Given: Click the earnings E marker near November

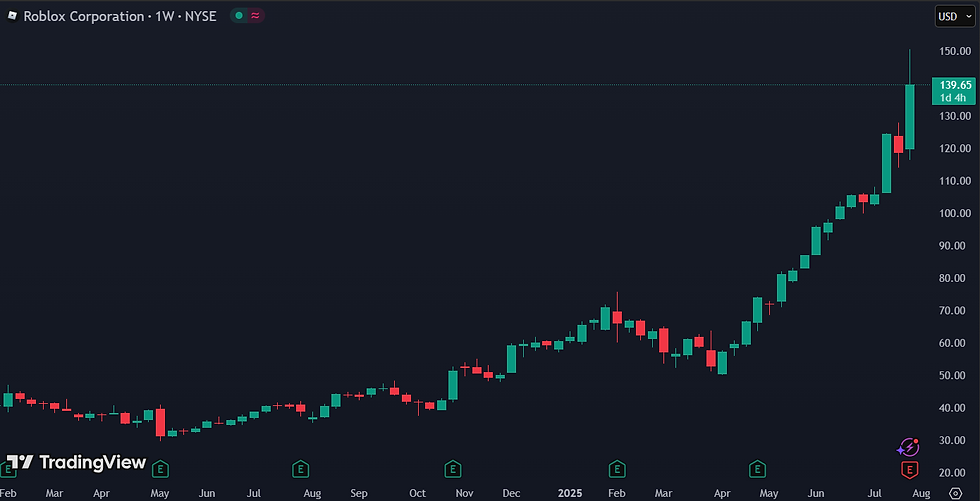Looking at the screenshot, I should click(452, 469).
